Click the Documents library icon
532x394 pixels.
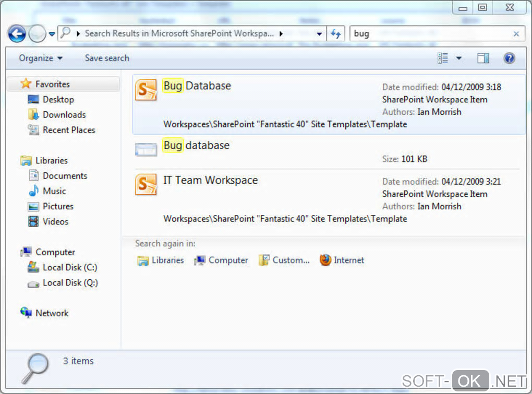33,175
